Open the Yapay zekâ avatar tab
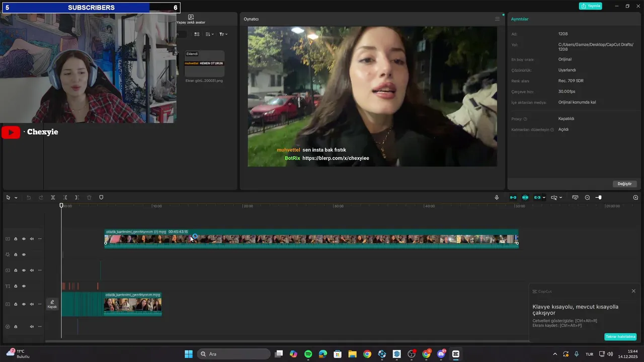The width and height of the screenshot is (644, 362). pyautogui.click(x=191, y=19)
